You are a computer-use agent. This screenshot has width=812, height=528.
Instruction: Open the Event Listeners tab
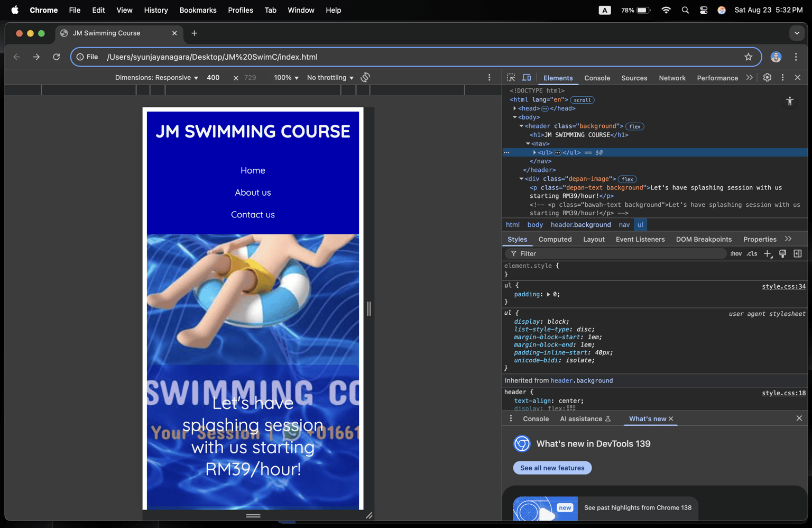click(x=640, y=239)
